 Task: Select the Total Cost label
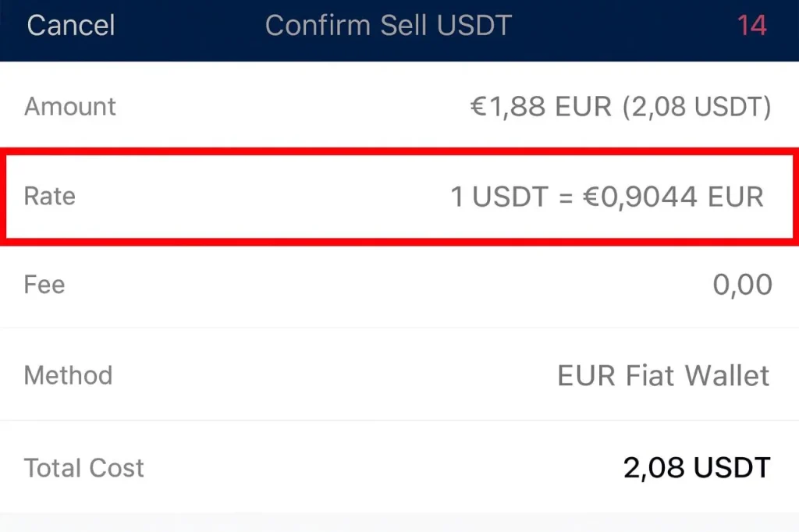coord(83,466)
